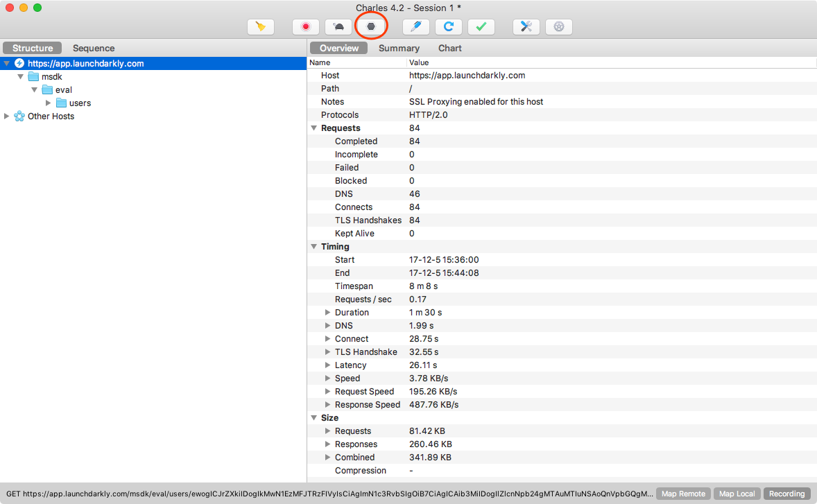The width and height of the screenshot is (817, 504).
Task: Expand the TLS Handshake timing row
Action: tap(328, 352)
